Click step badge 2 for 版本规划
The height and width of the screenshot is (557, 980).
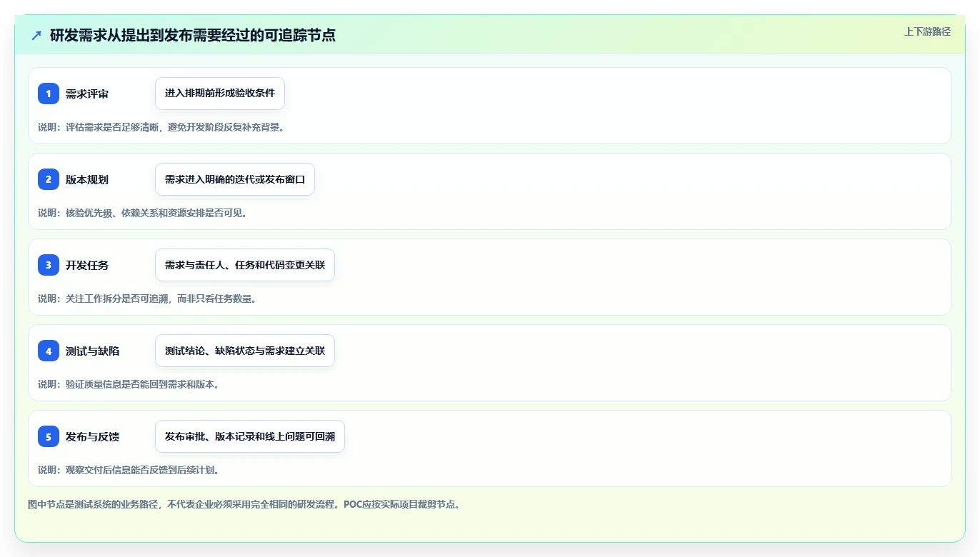point(49,179)
